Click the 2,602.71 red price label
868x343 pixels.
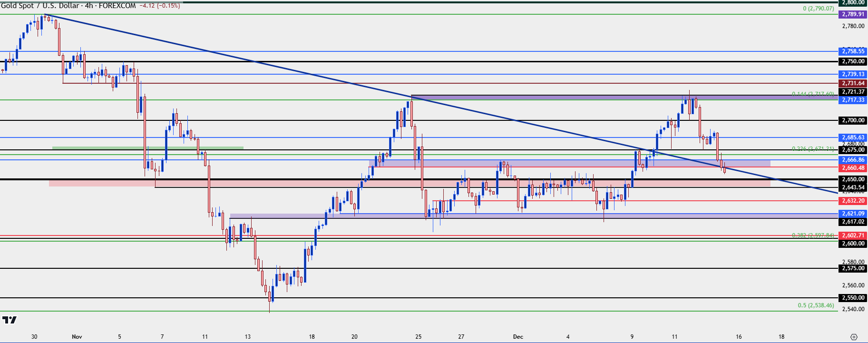[x=853, y=235]
